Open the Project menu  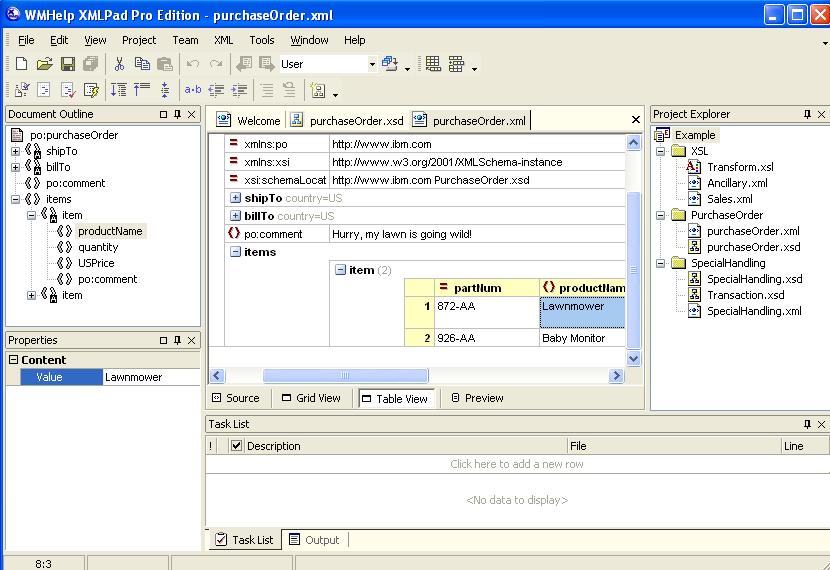[x=139, y=40]
